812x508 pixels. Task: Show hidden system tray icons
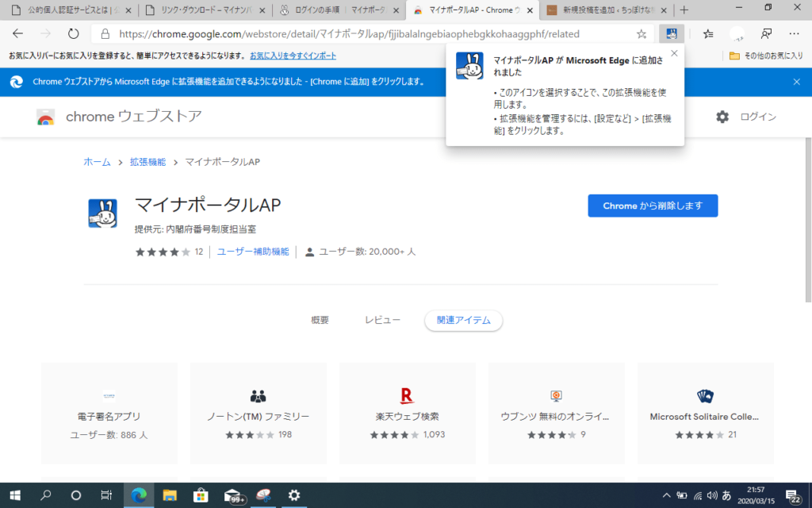(666, 495)
